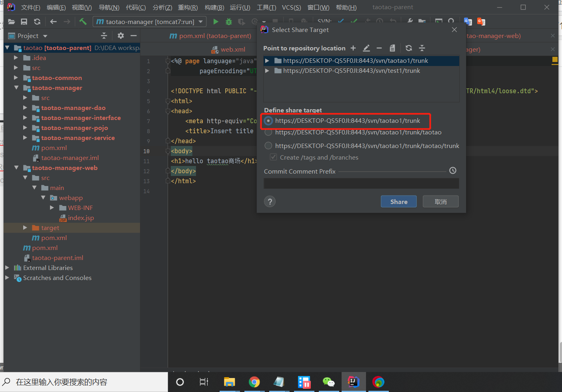Open Task View on the taskbar
This screenshot has height=392, width=562.
click(x=204, y=382)
